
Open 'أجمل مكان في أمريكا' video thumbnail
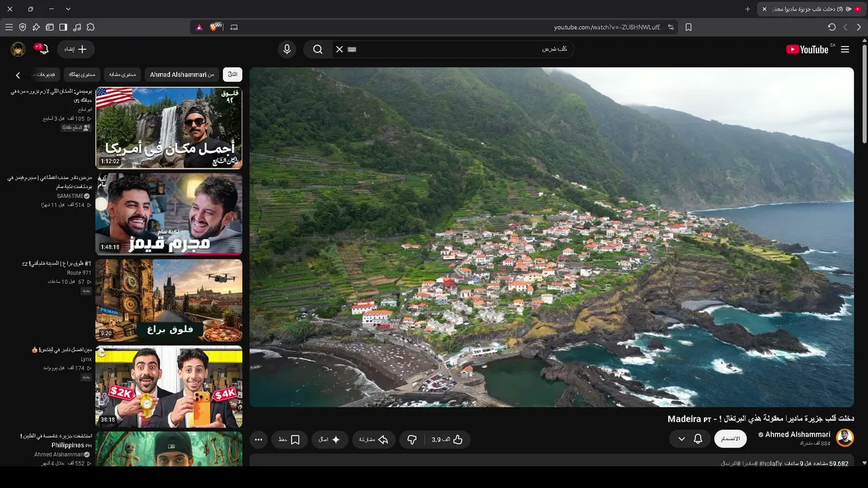point(169,127)
